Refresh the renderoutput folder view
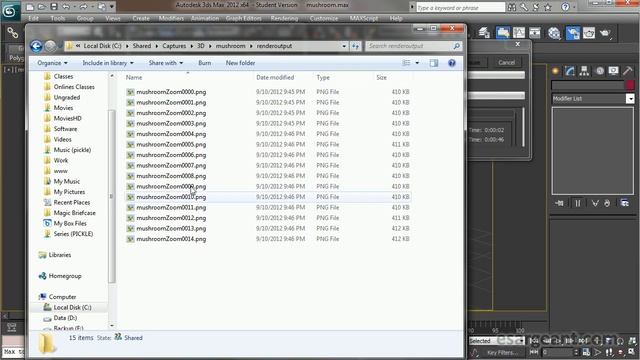 (356, 46)
